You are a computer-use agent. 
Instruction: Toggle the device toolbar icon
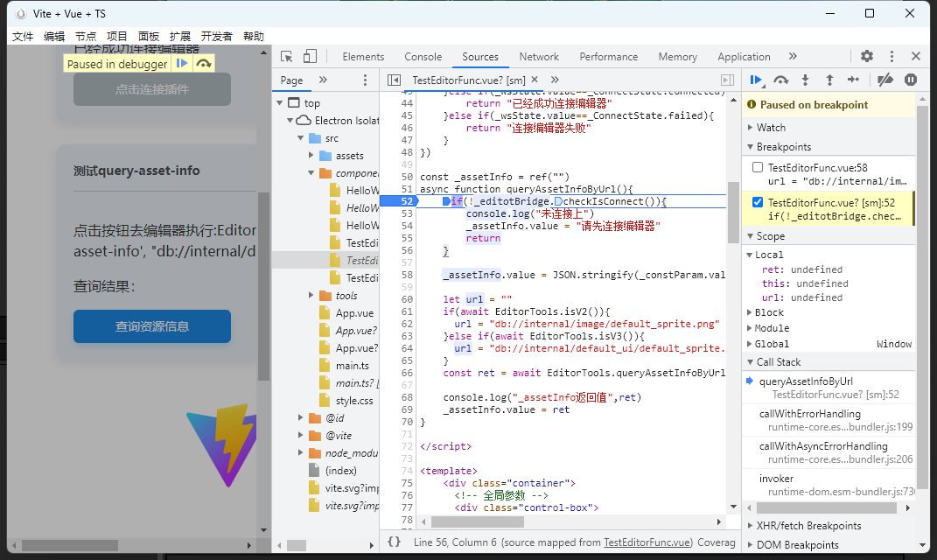point(310,57)
